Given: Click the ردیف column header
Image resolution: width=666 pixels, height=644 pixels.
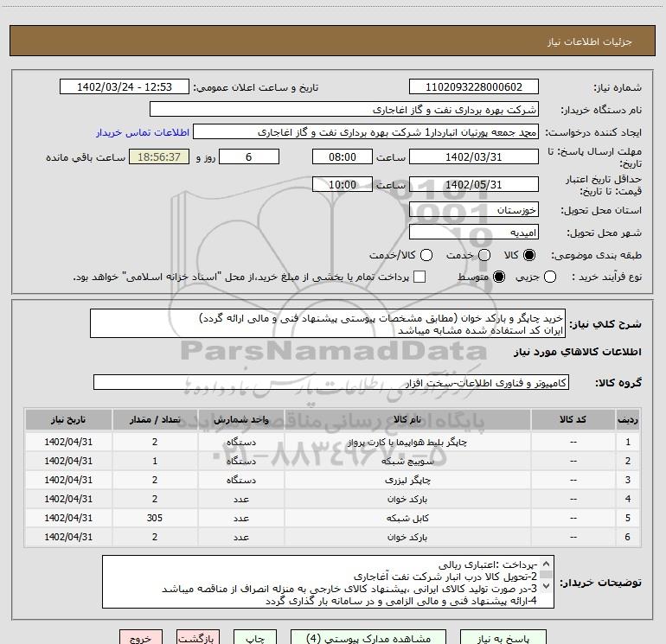Looking at the screenshot, I should point(628,420).
